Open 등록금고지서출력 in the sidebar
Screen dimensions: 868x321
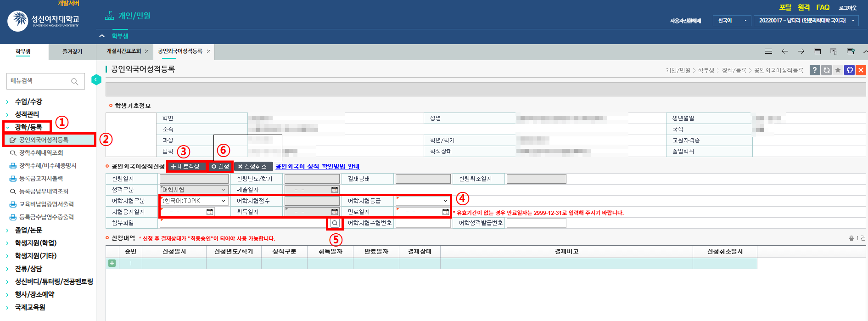click(x=41, y=179)
